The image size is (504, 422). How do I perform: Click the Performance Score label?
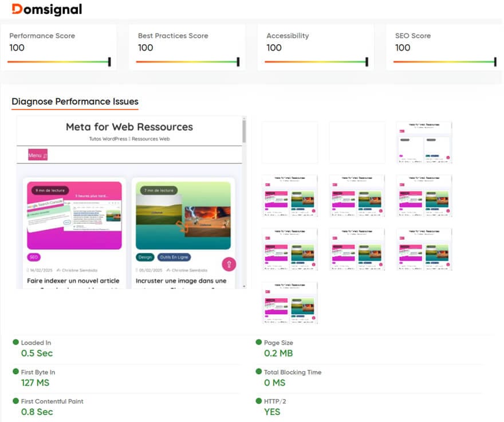[x=42, y=36]
